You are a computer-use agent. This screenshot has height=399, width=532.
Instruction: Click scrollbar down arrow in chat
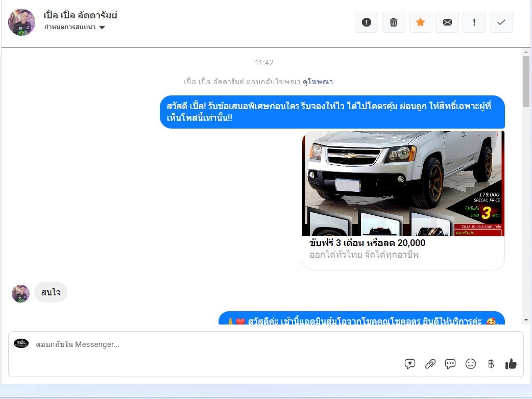(x=526, y=320)
